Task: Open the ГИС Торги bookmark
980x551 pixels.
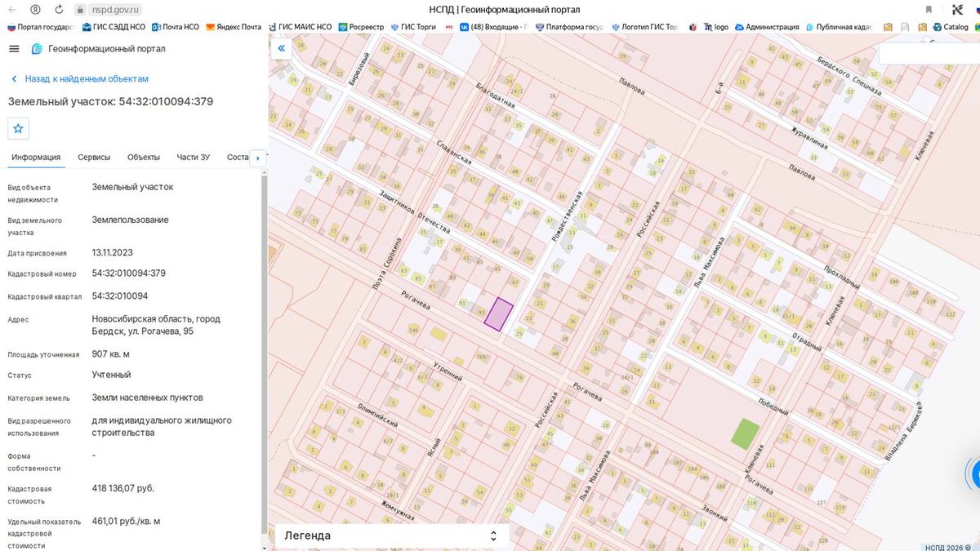Action: (414, 27)
